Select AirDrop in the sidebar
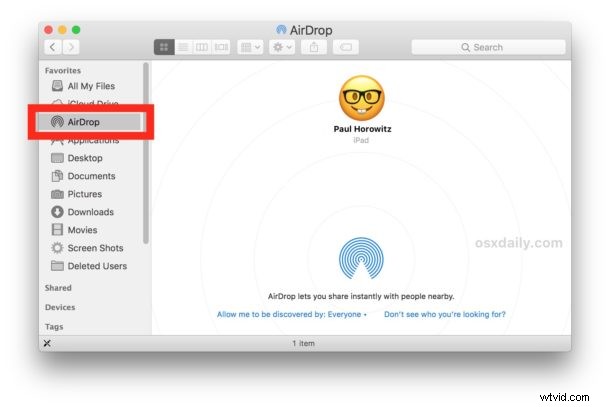Viewport: 610px width, 407px height. pos(91,122)
